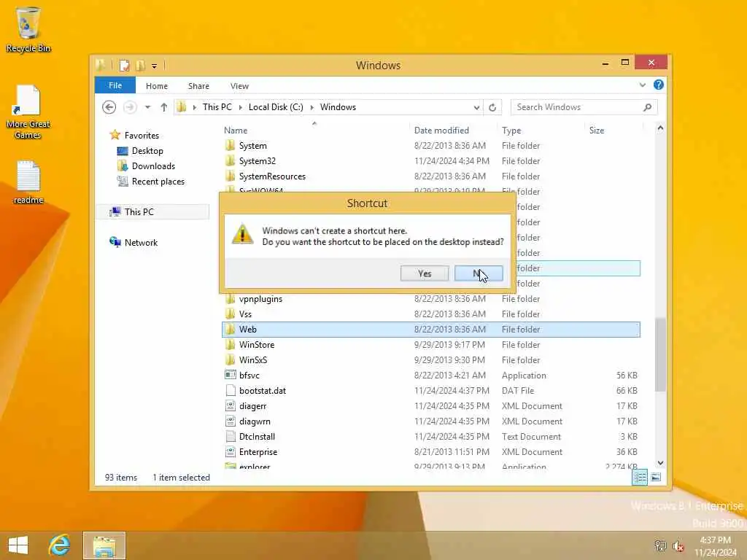Sort by the Name column header
The width and height of the screenshot is (747, 560).
tap(236, 131)
